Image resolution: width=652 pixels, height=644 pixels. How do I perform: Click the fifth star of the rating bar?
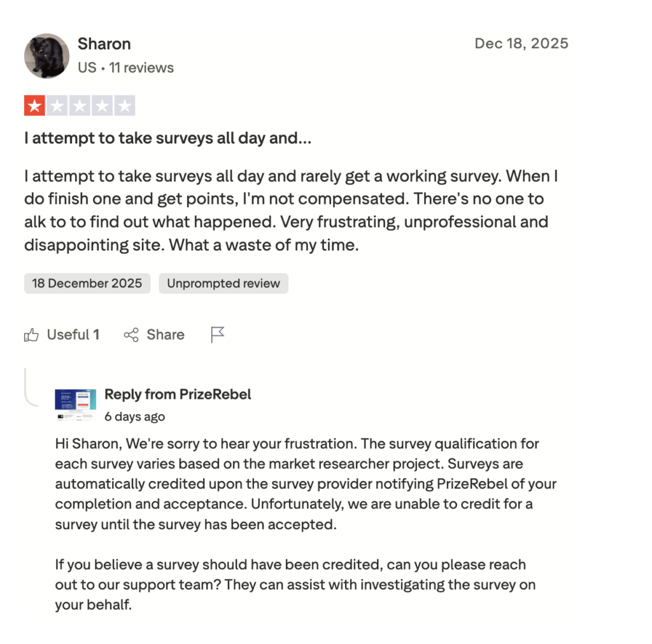[124, 105]
